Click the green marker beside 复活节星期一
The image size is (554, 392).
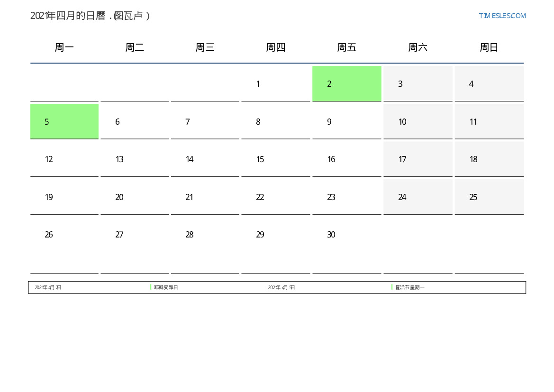tap(392, 287)
